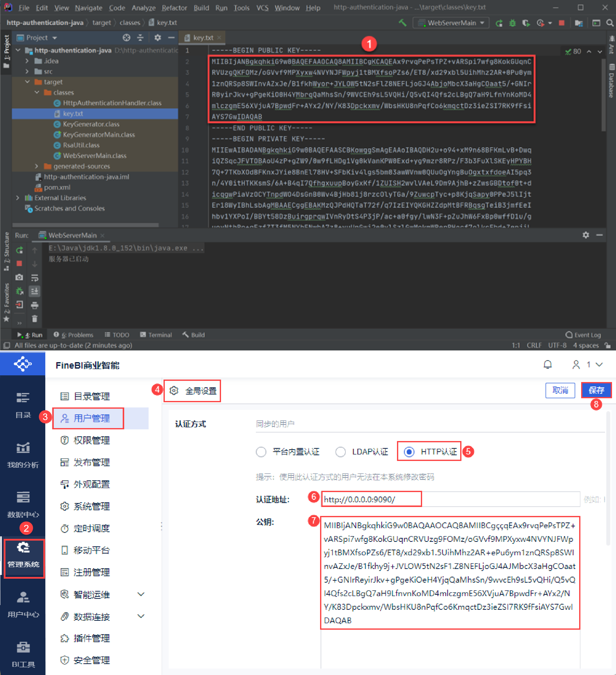Rerun WebServerMain in the Run panel

pos(19,250)
